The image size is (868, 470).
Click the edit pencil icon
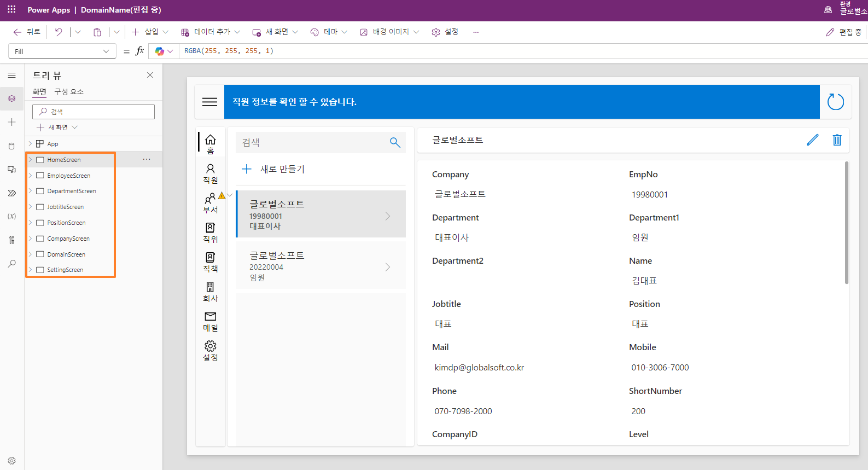pyautogui.click(x=813, y=140)
